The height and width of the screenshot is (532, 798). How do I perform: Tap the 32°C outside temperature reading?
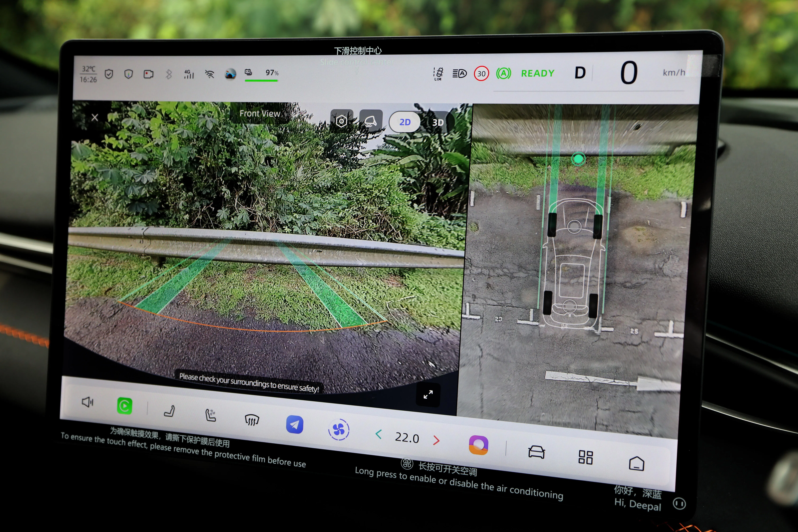[89, 69]
